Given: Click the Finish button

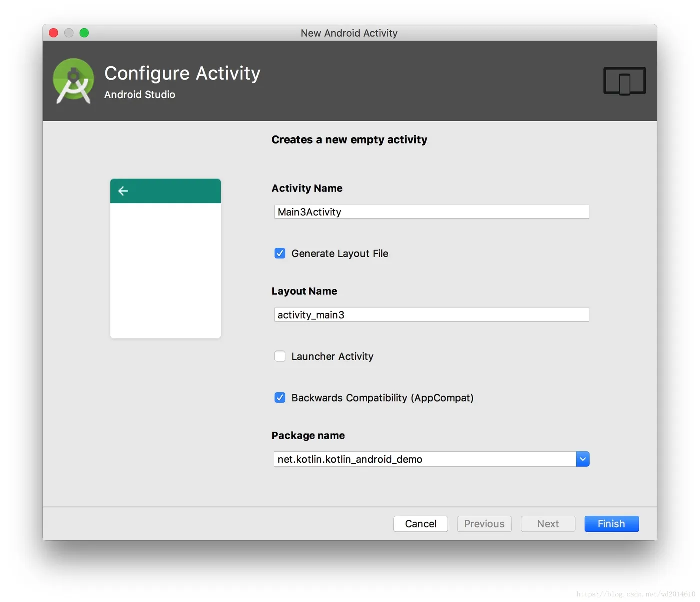Looking at the screenshot, I should point(612,524).
